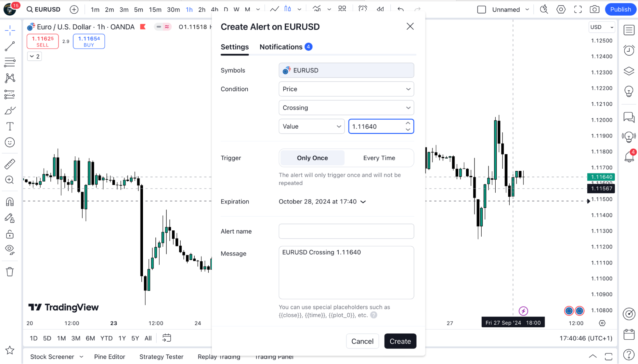Click the trash can remove drawings icon
The image size is (638, 364).
(x=10, y=272)
